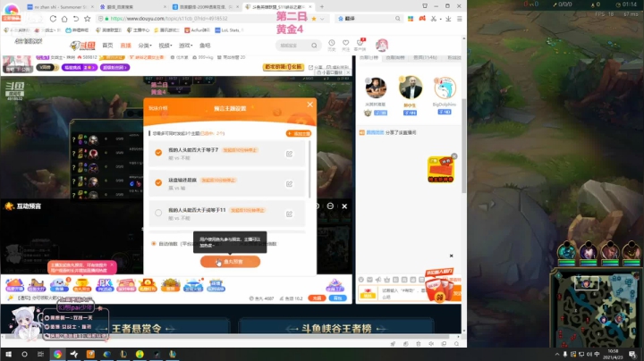This screenshot has width=644, height=361.
Task: Edit the second prediction topic
Action: pos(289,184)
